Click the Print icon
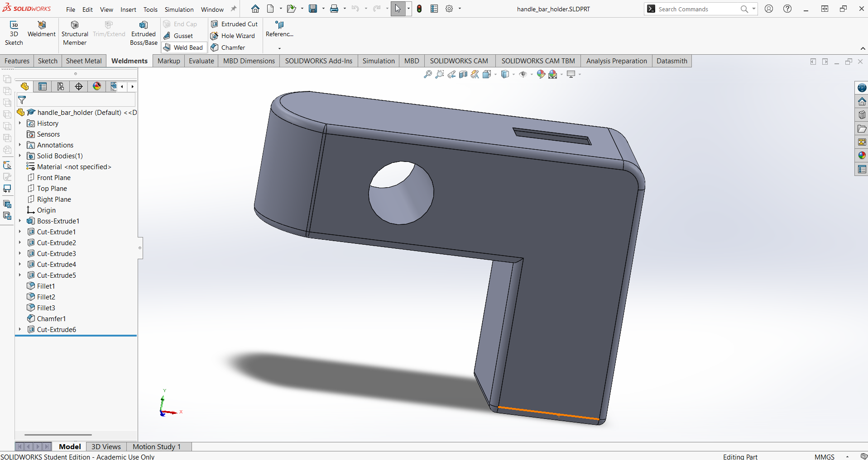 click(334, 9)
